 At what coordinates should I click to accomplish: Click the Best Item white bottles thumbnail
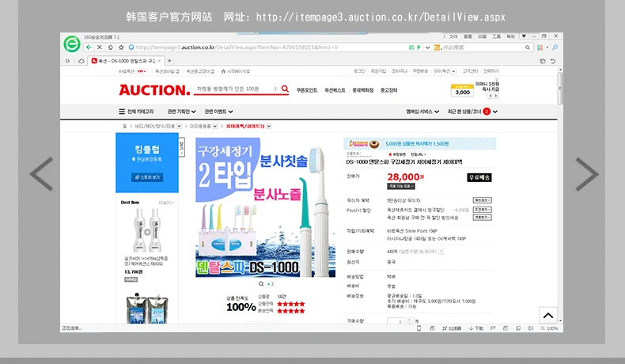pyautogui.click(x=147, y=230)
